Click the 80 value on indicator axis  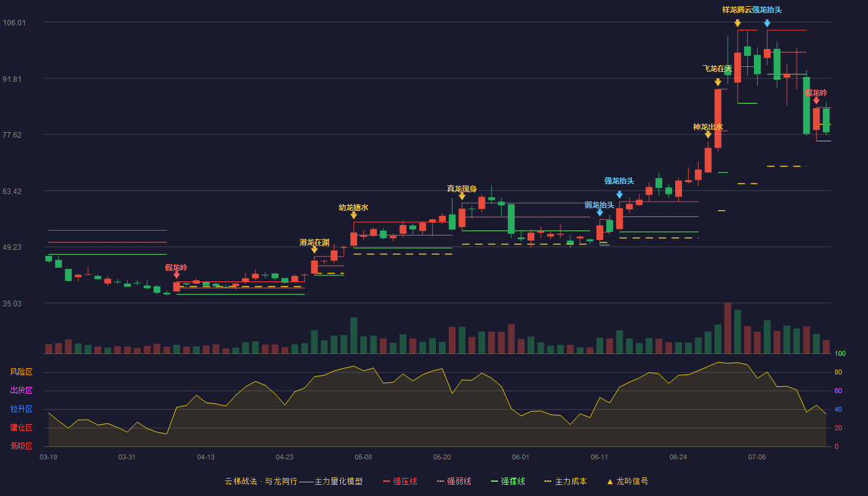[x=838, y=372]
